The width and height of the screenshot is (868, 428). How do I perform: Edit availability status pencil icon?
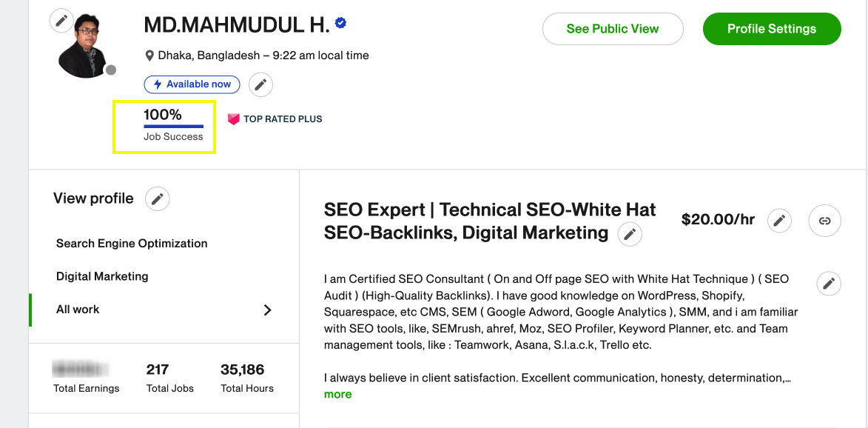tap(260, 84)
